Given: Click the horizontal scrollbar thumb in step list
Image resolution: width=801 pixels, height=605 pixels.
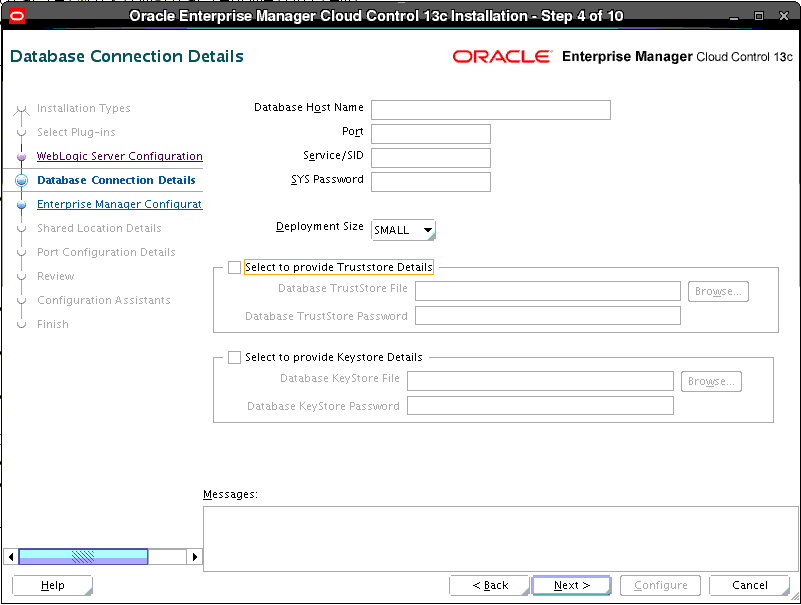Looking at the screenshot, I should (x=83, y=556).
